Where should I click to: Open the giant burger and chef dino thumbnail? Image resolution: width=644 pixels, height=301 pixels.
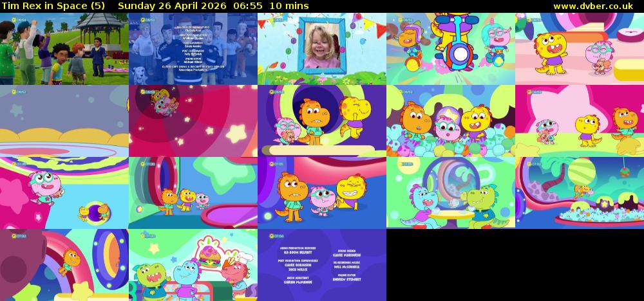pos(193,265)
